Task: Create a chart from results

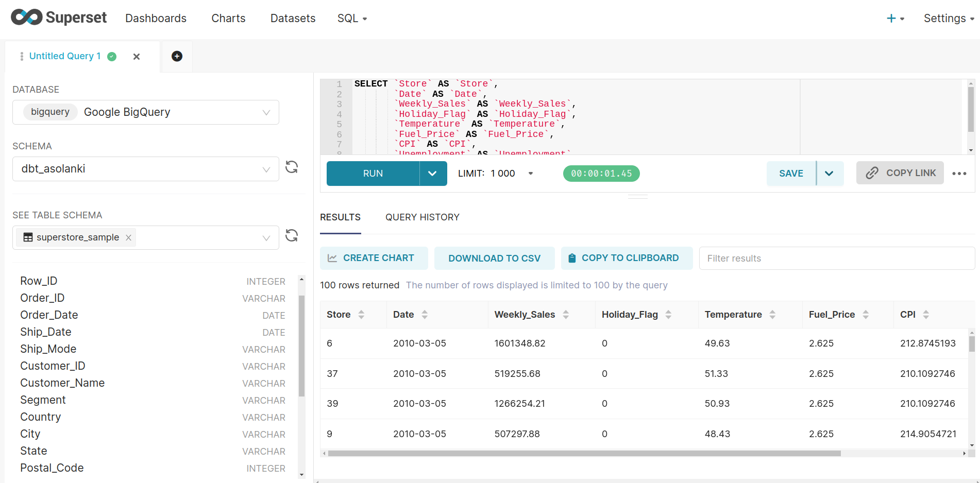Action: [x=374, y=258]
